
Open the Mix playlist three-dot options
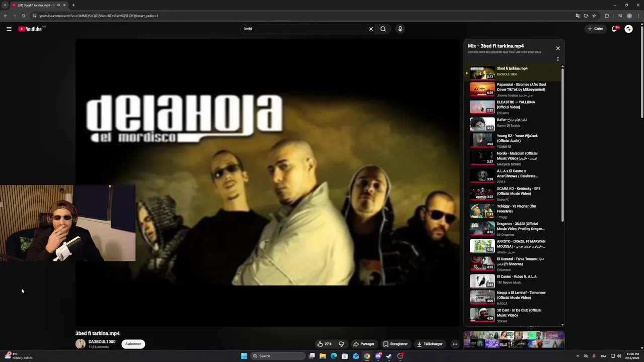click(557, 59)
